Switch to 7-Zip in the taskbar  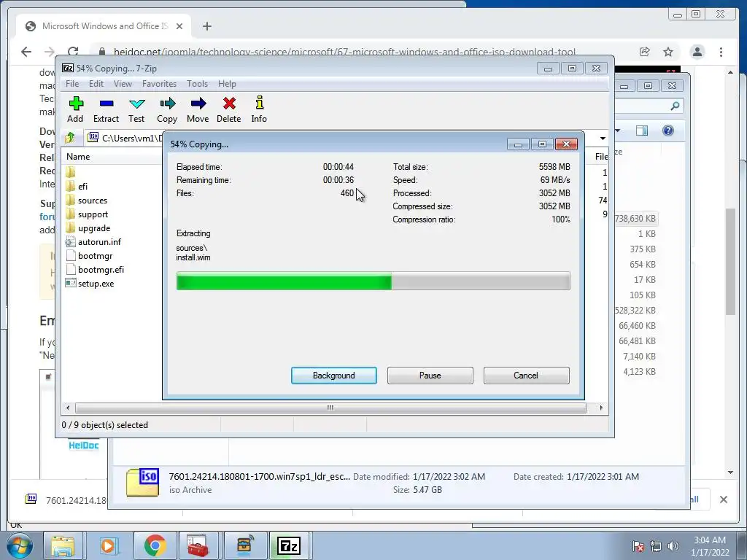pos(289,545)
